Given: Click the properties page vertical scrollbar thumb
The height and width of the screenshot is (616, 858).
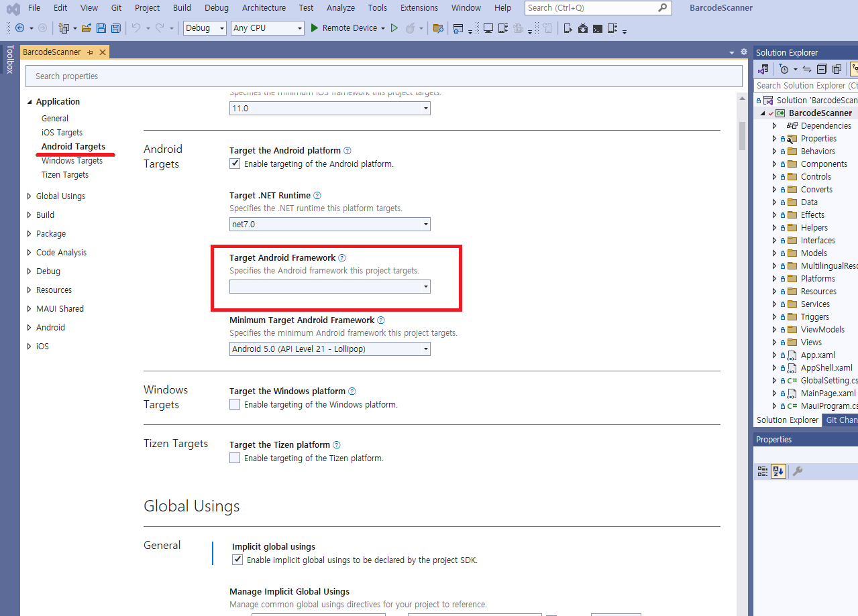Looking at the screenshot, I should (x=742, y=135).
